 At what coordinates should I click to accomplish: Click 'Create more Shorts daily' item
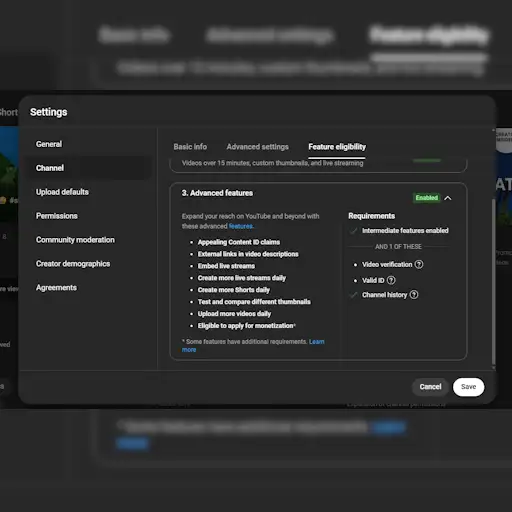(x=234, y=290)
